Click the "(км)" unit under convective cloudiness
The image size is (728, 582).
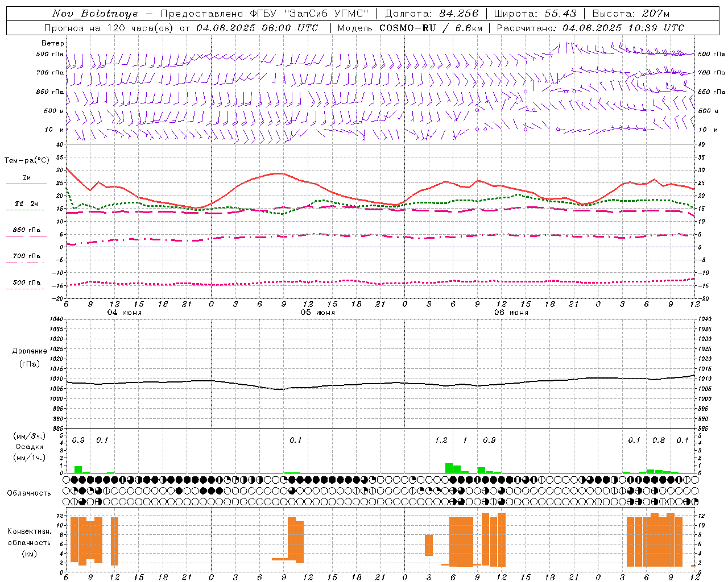point(30,554)
